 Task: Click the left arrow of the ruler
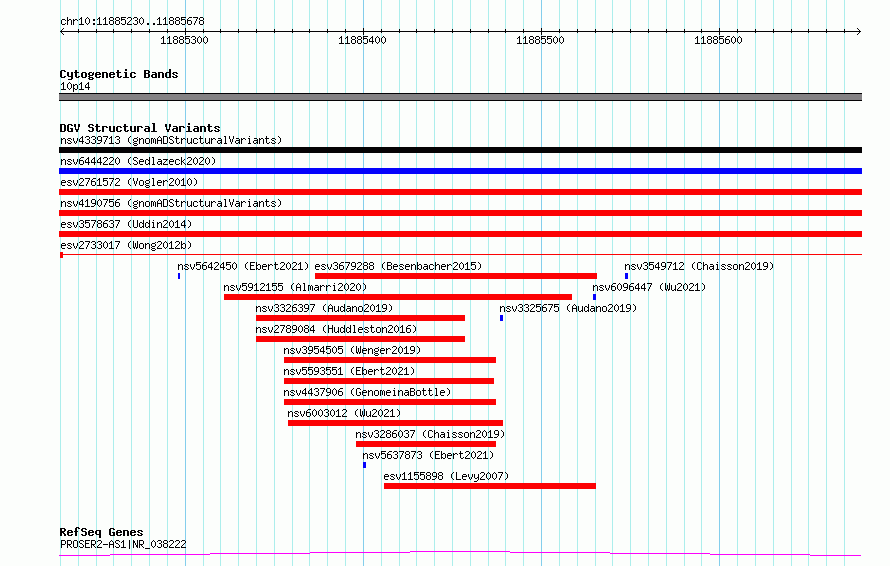click(62, 32)
